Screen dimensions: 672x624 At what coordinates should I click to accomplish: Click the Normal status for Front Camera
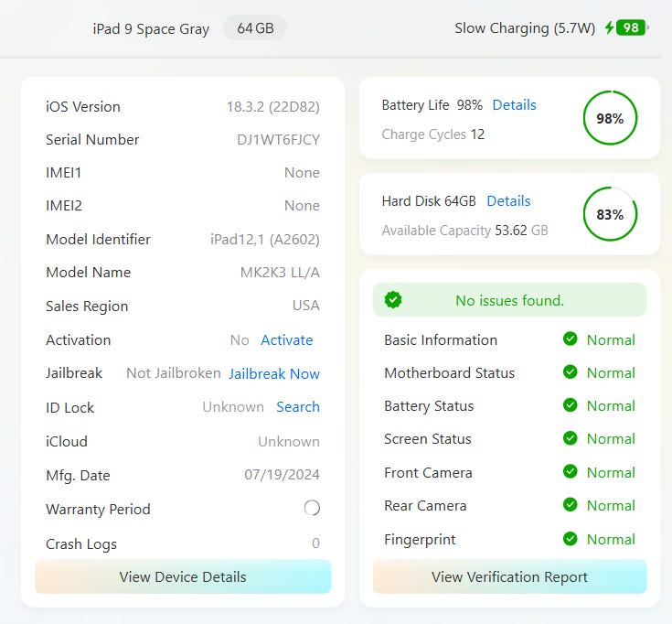tap(611, 473)
